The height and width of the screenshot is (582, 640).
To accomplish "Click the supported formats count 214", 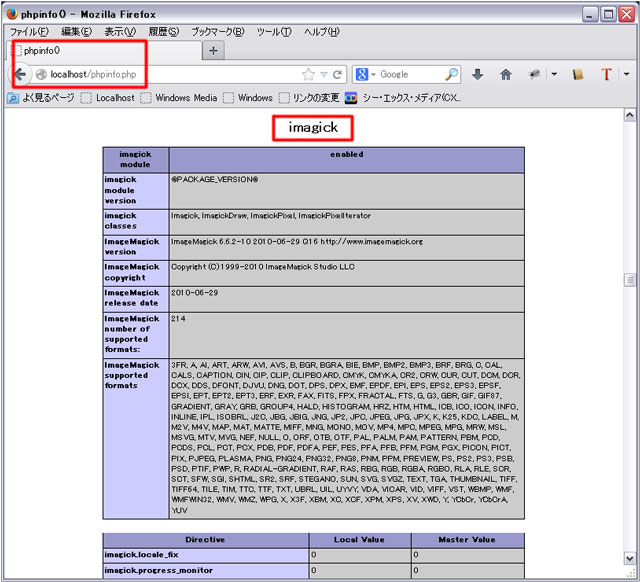I will click(178, 318).
